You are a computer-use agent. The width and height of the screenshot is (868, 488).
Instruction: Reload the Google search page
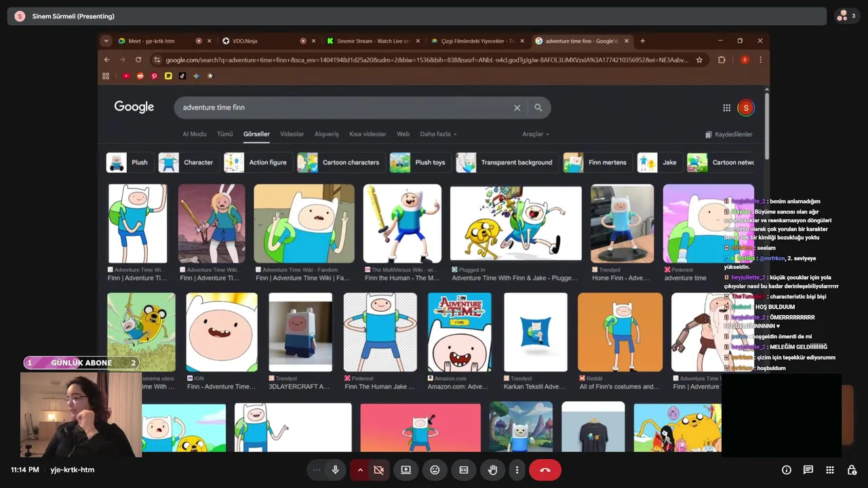pyautogui.click(x=138, y=60)
